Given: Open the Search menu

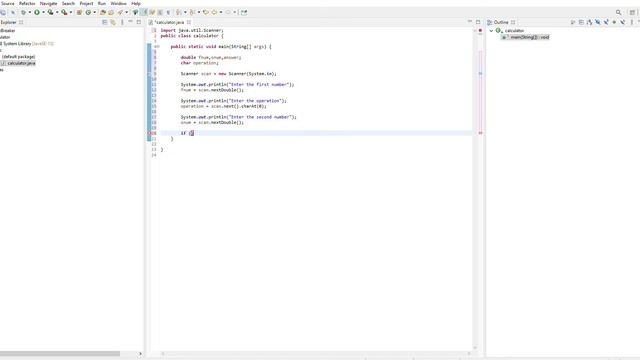Looking at the screenshot, I should tap(68, 3).
